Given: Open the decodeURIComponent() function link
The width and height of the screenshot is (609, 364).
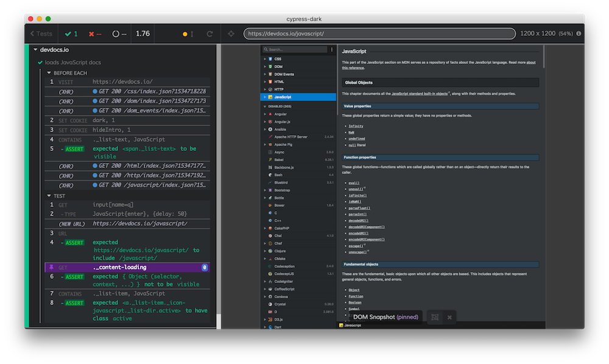Looking at the screenshot, I should click(x=366, y=227).
